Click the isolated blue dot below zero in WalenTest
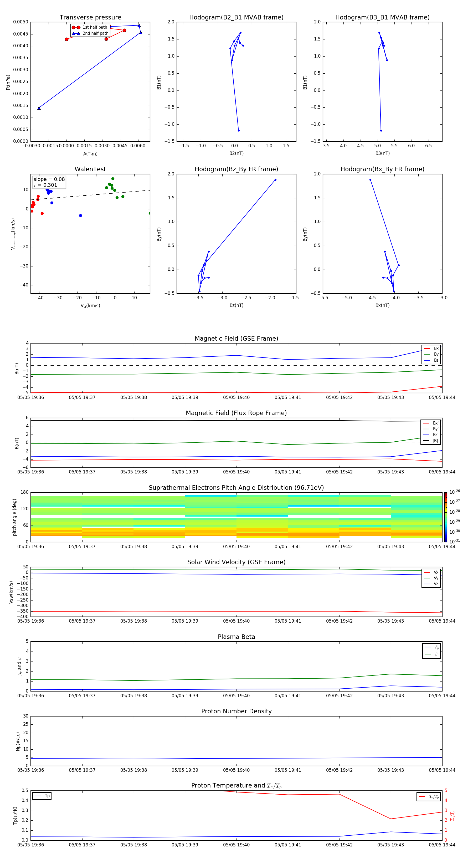 click(80, 216)
